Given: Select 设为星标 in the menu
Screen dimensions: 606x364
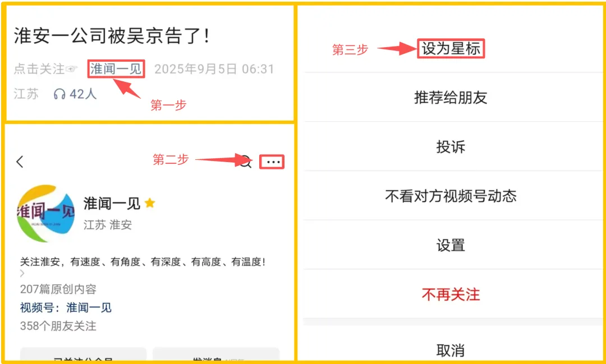Looking at the screenshot, I should (451, 49).
